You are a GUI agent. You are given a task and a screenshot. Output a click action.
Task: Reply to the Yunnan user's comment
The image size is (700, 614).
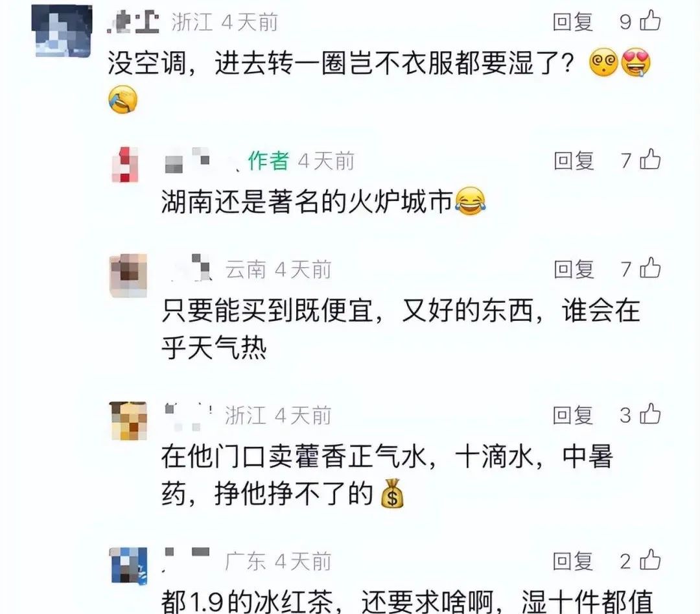tap(574, 269)
